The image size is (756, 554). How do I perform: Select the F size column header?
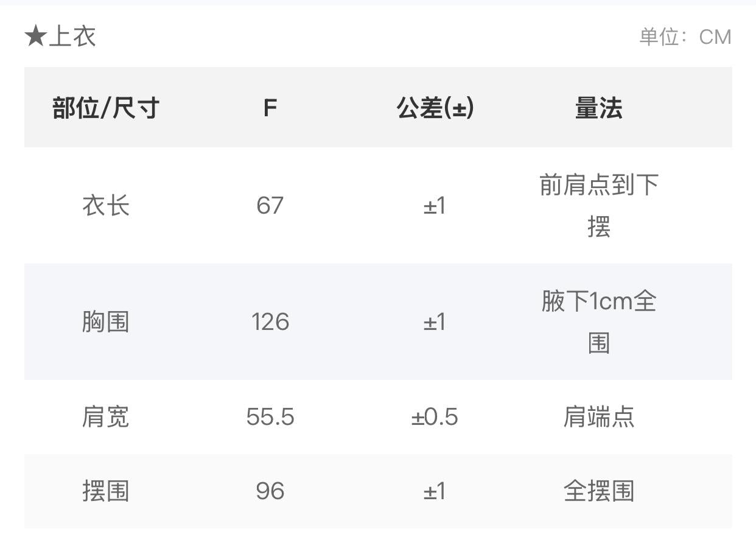(270, 108)
